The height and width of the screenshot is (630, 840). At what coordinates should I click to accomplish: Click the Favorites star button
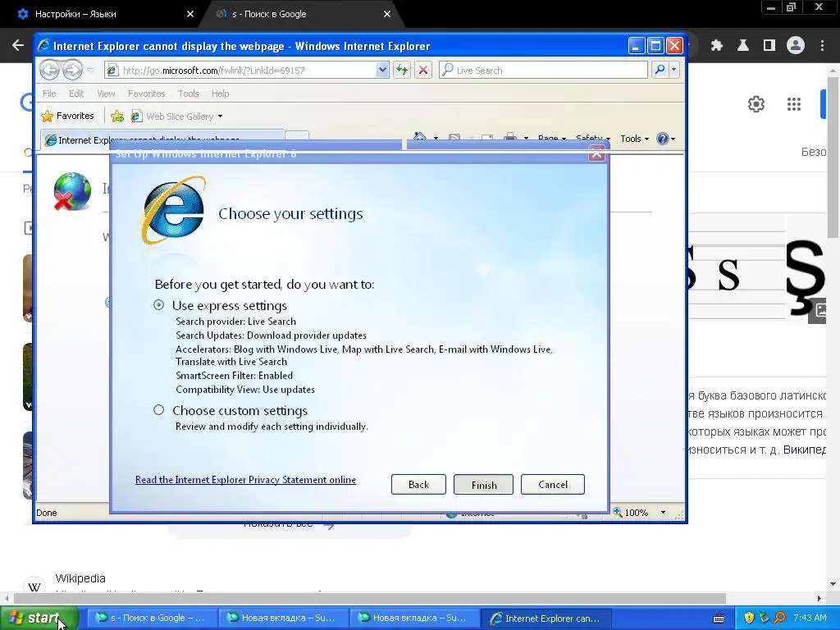click(x=68, y=116)
